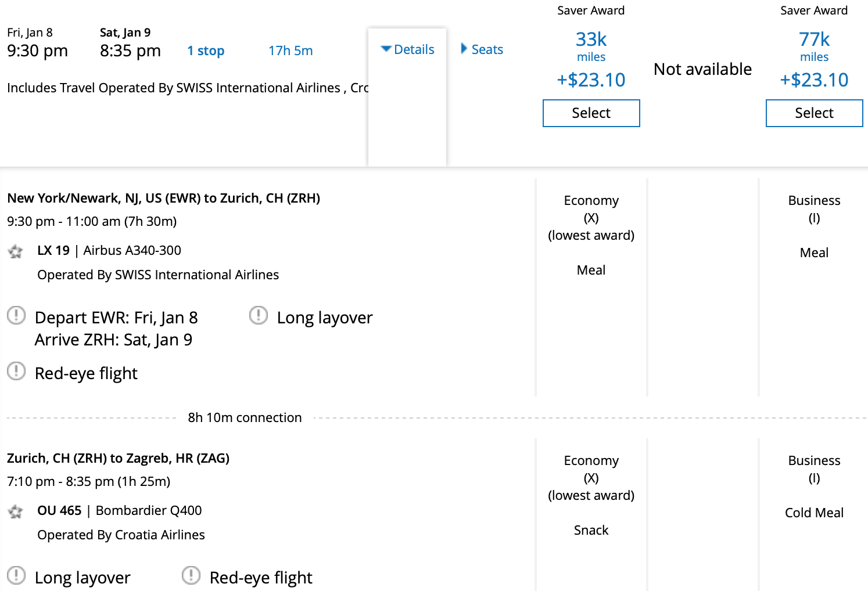Click Star Alliance icon beside LX 19
This screenshot has height=591, width=868.
coord(16,251)
